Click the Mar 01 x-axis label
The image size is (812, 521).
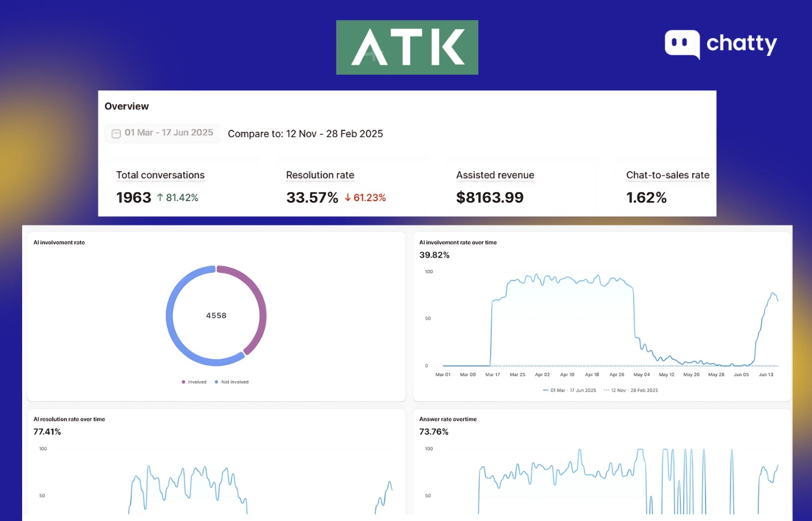[x=443, y=375]
